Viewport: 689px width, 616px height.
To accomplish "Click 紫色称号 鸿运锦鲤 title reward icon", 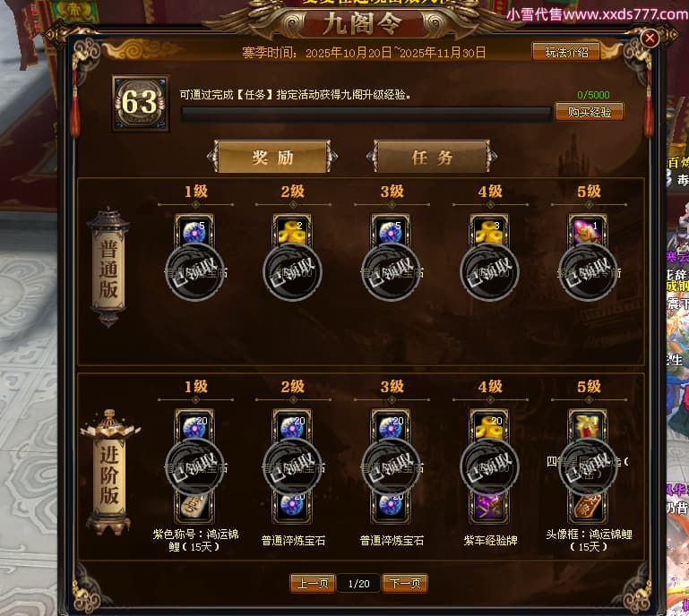I will [x=194, y=507].
